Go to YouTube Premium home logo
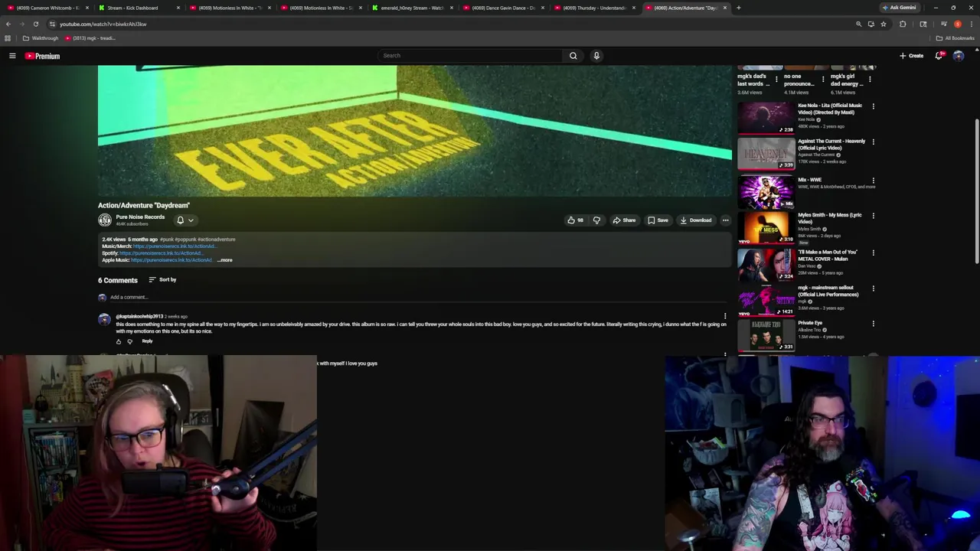The image size is (980, 551). (42, 56)
